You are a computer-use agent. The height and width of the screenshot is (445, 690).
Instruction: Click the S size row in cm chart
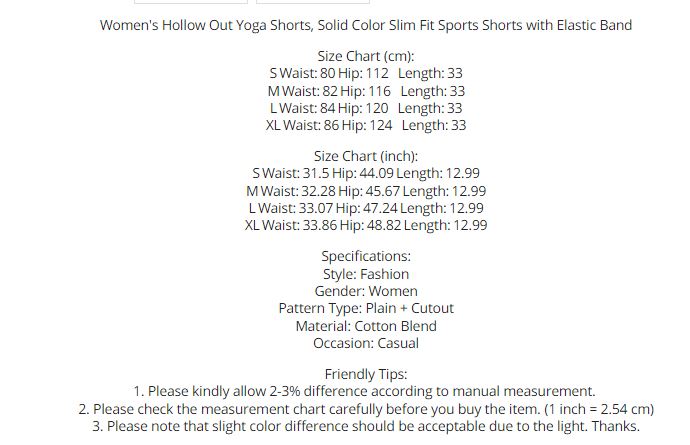[365, 73]
